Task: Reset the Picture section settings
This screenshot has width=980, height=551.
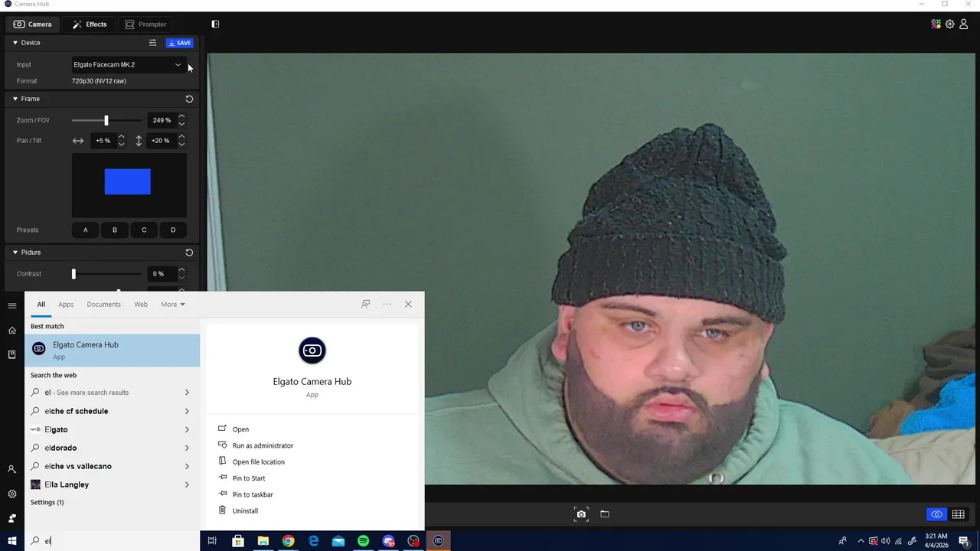Action: [189, 253]
